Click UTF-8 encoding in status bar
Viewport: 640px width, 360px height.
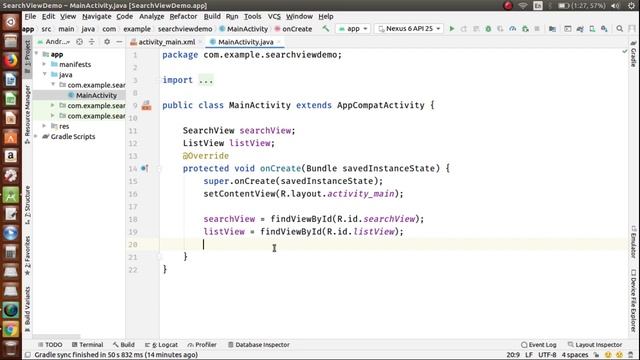tap(547, 355)
